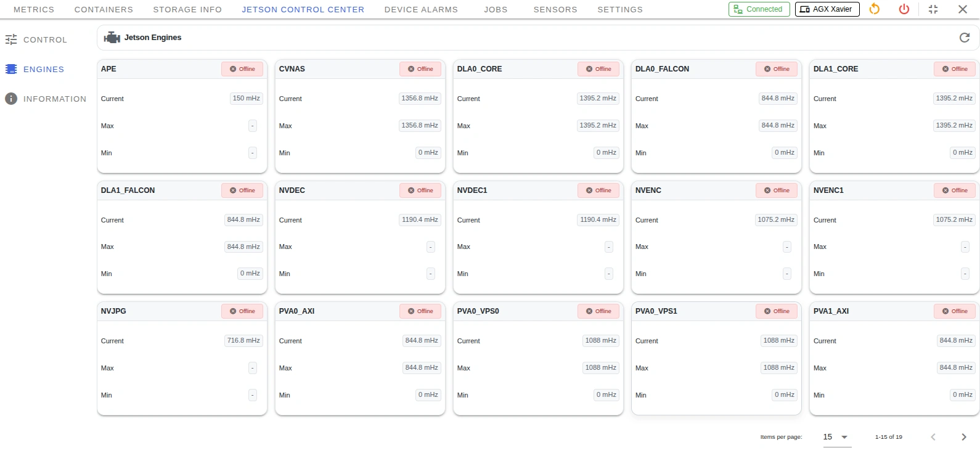Click the NVJPG current frequency value field

pos(243,340)
